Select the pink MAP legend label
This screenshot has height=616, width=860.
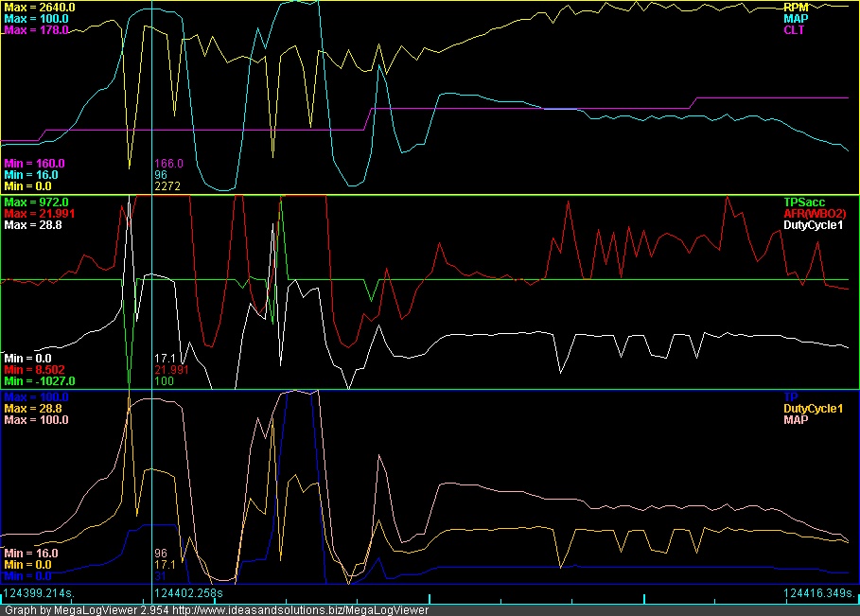[x=796, y=420]
